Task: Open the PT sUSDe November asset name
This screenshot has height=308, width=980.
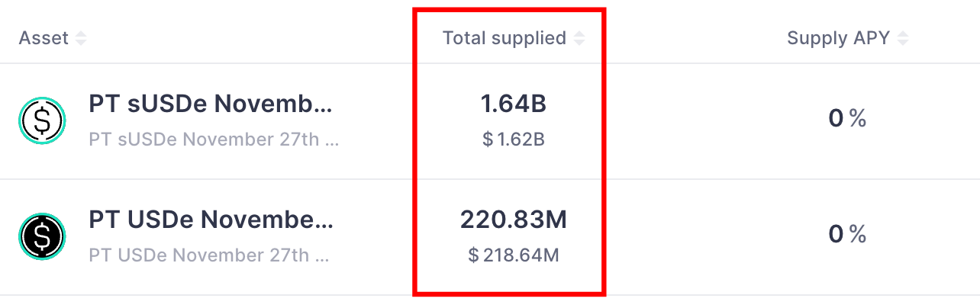Action: (x=211, y=104)
